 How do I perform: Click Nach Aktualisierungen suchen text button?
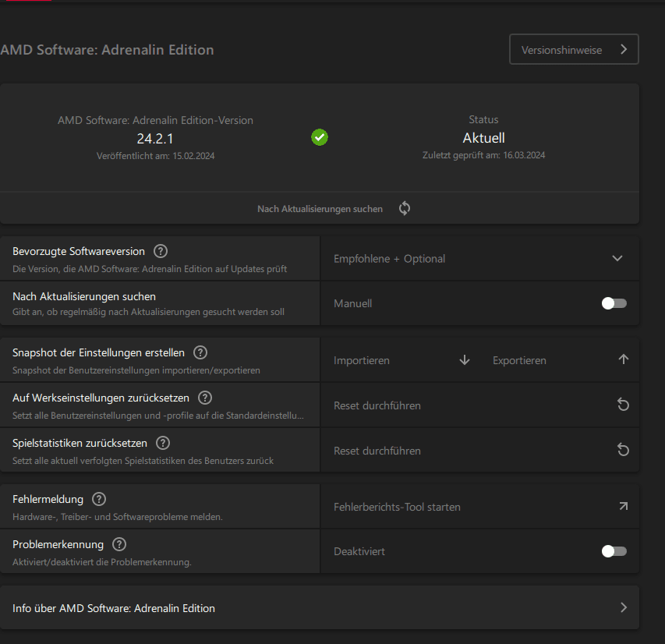pyautogui.click(x=320, y=209)
